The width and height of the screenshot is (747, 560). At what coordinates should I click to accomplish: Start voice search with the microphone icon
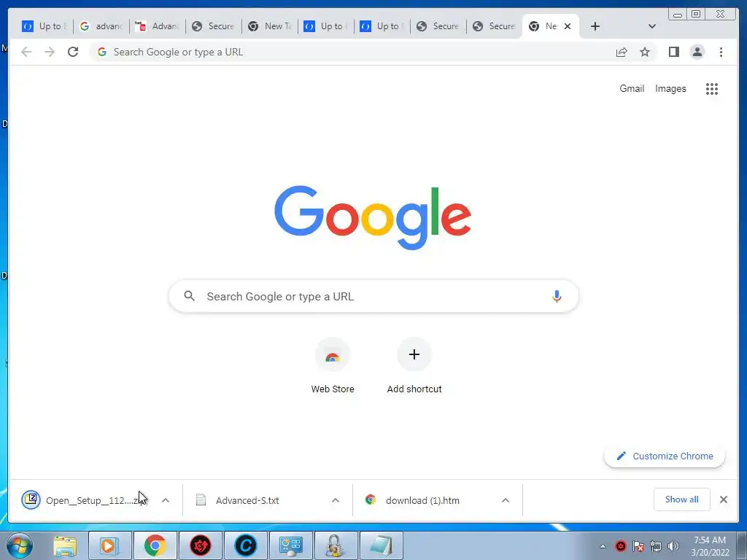[x=557, y=296]
